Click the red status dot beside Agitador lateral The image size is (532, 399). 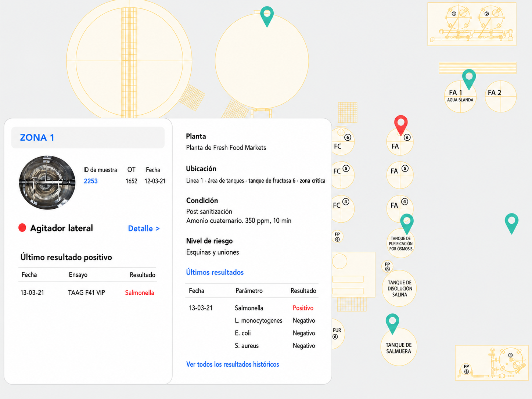tap(22, 228)
